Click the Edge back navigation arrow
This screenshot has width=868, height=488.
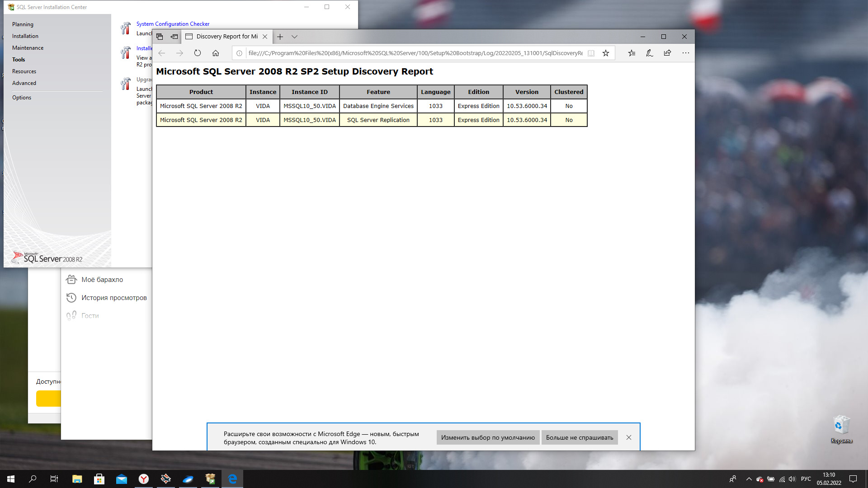(161, 53)
